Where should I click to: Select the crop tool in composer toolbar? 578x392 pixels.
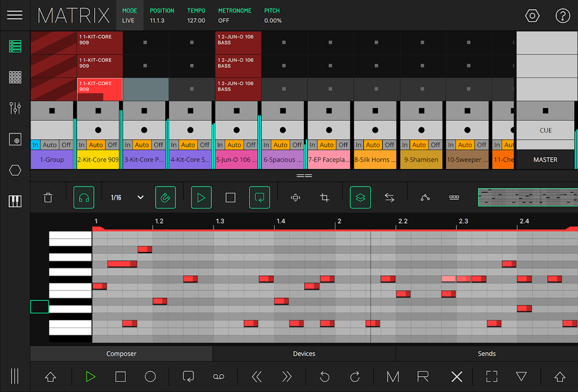(325, 198)
